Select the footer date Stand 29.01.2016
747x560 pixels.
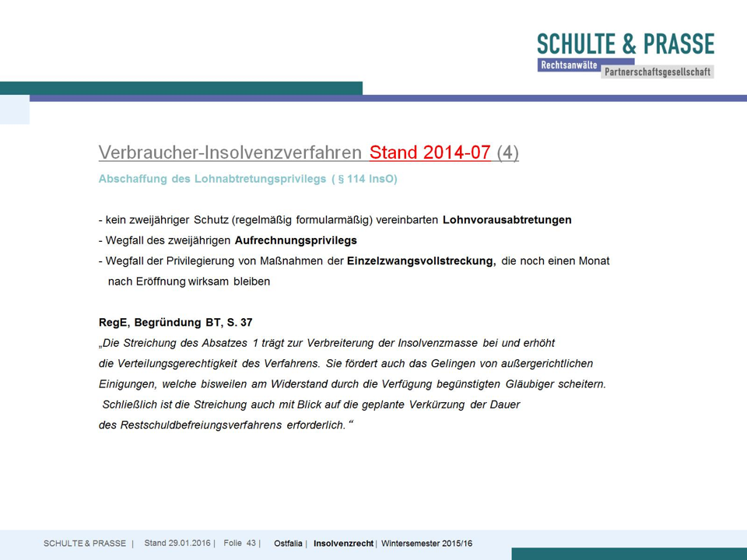pyautogui.click(x=177, y=543)
